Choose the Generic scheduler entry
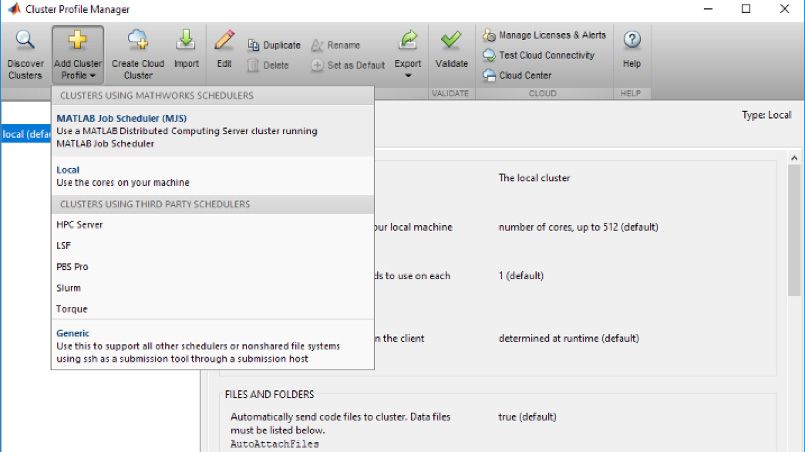This screenshot has width=805, height=452. click(73, 333)
